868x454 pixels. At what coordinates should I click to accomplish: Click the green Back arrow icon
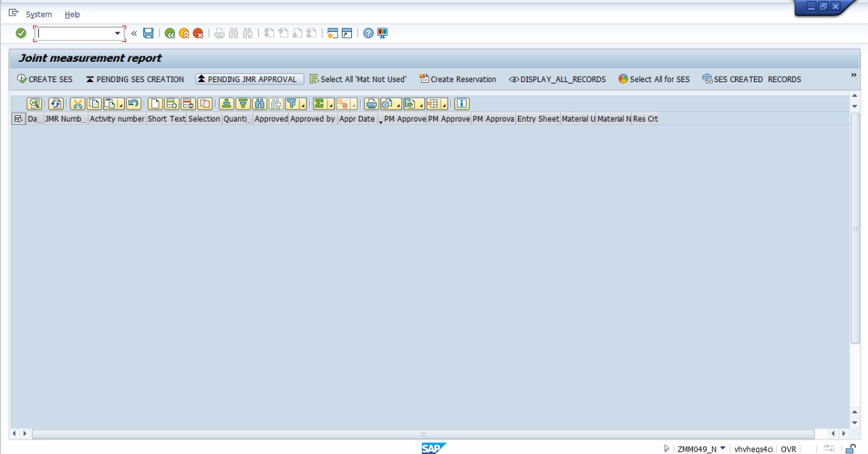[x=170, y=33]
